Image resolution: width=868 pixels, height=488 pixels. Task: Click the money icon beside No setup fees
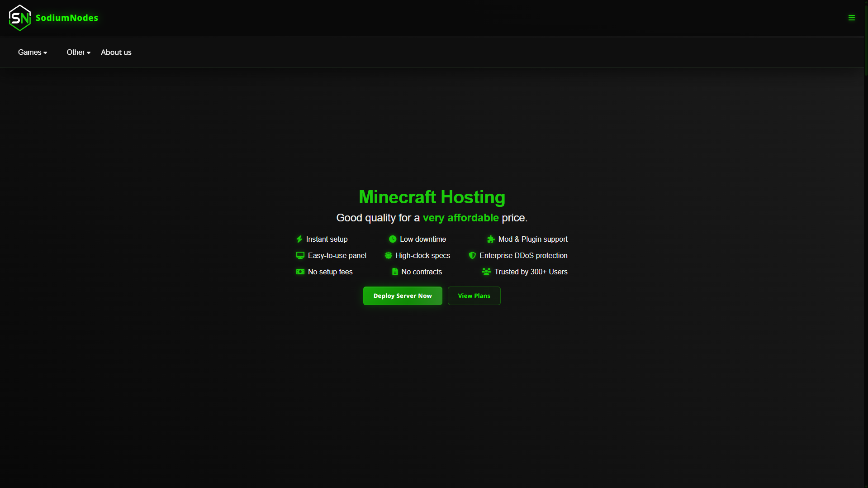tap(300, 272)
